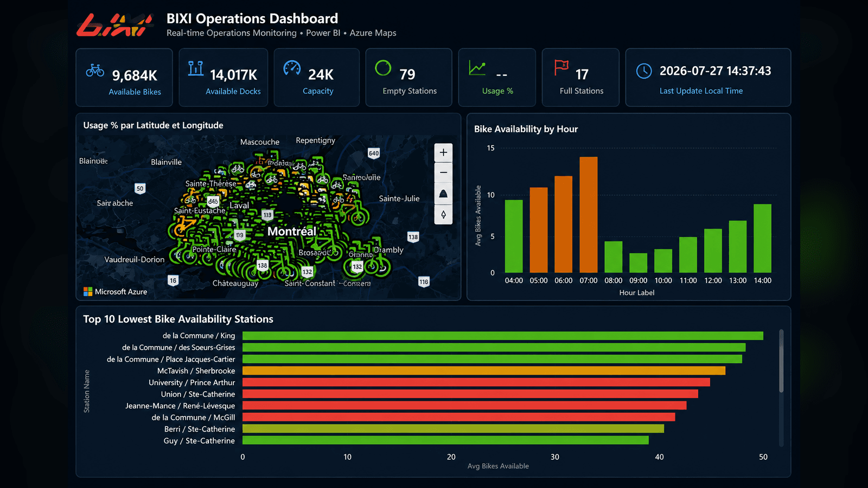The height and width of the screenshot is (488, 868).
Task: Click the Available Docks card value
Action: pos(233,75)
